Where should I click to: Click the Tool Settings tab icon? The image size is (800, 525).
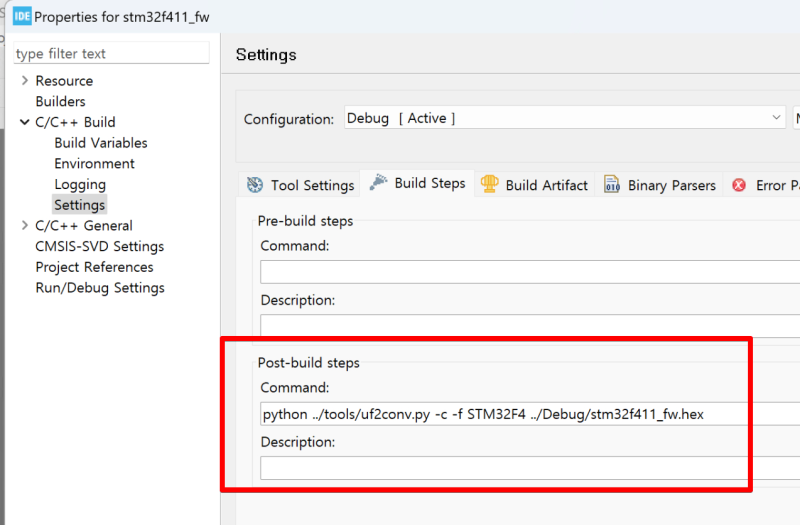click(255, 185)
